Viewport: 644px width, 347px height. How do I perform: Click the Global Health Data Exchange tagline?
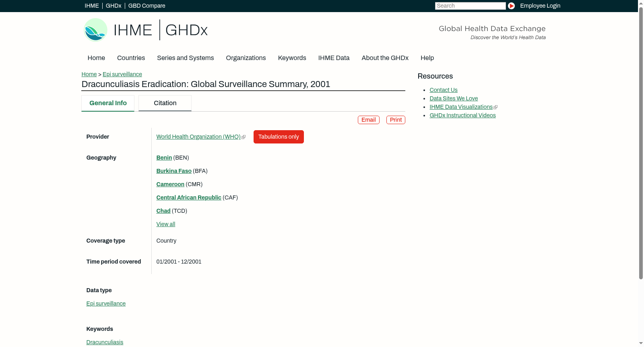click(x=492, y=29)
